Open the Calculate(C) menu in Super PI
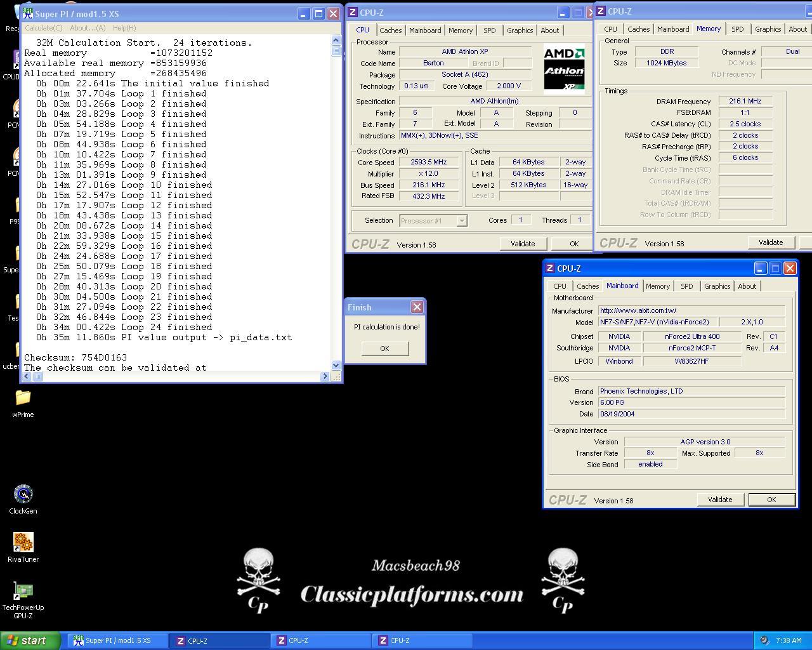Viewport: 812px width, 650px height. (x=44, y=28)
